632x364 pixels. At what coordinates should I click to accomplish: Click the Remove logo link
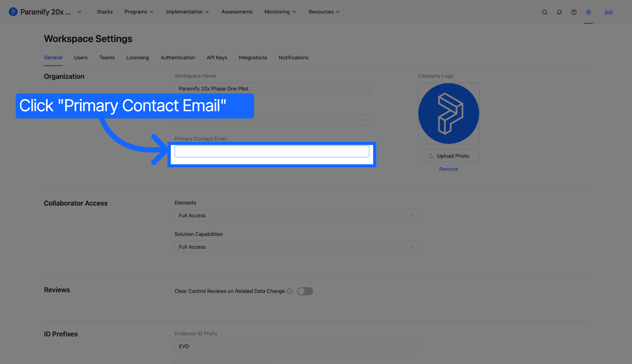tap(448, 169)
